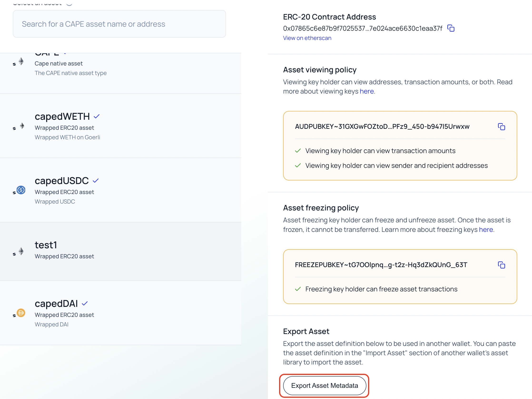Select the capedWETH asset entry
The width and height of the screenshot is (532, 399).
point(120,126)
